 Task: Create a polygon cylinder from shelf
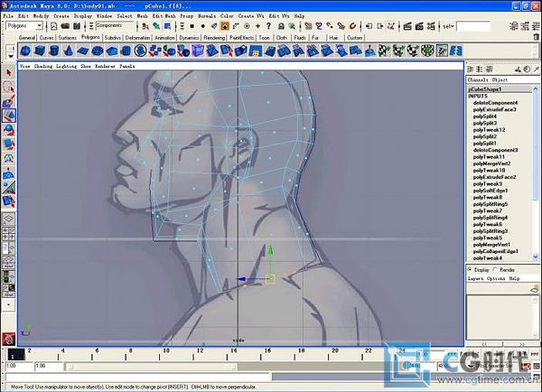click(x=54, y=51)
